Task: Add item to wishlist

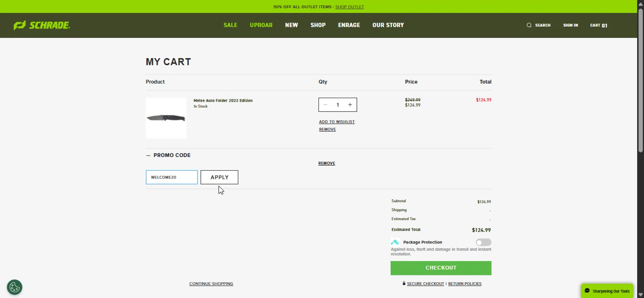Action: (x=337, y=122)
